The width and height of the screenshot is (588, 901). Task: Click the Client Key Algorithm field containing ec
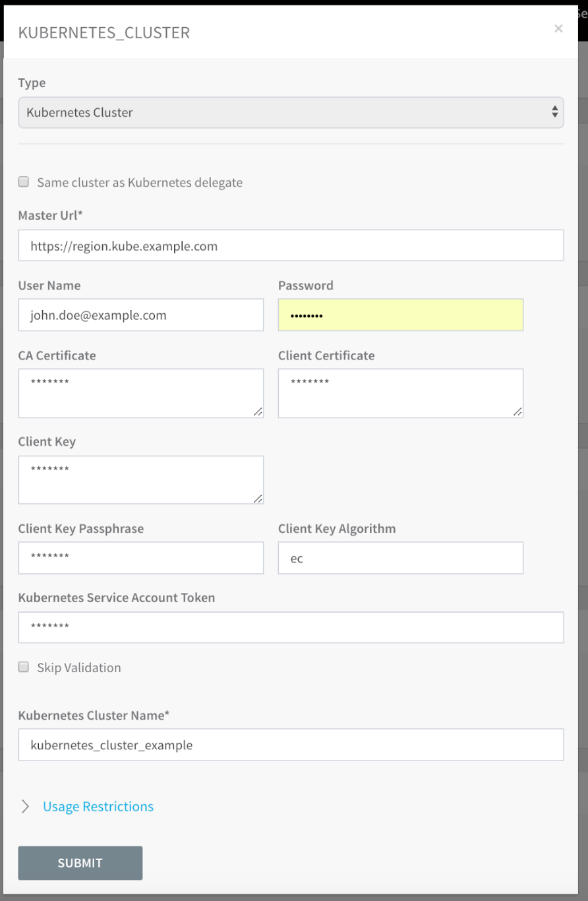[401, 558]
